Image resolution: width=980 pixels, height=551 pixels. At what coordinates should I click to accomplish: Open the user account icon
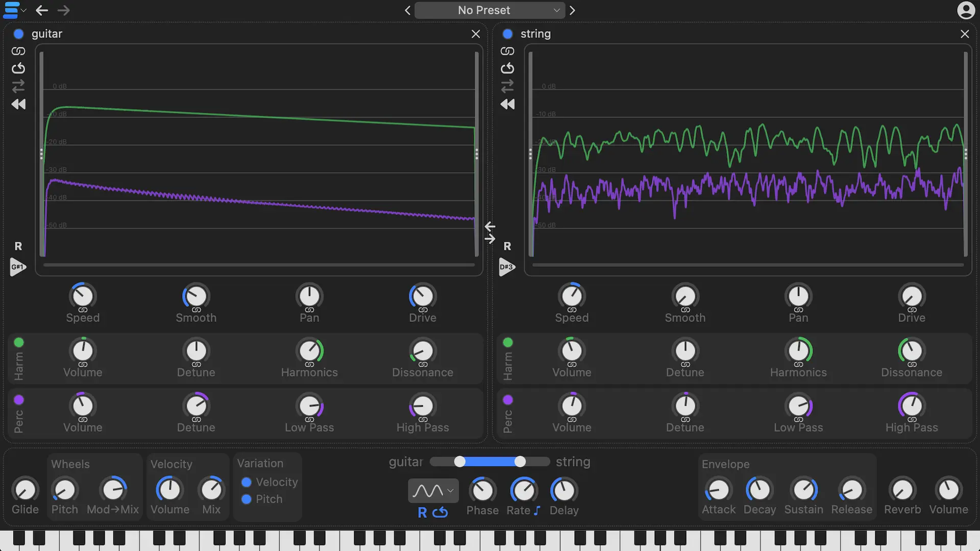966,10
